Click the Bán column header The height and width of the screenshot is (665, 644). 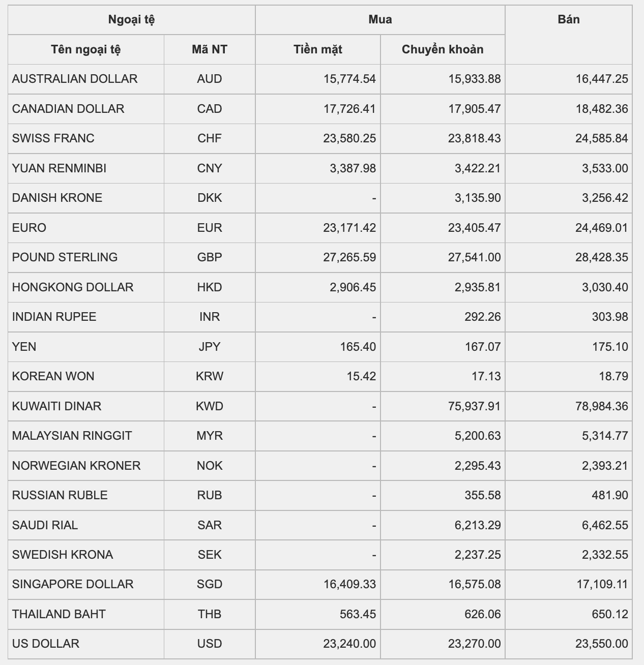568,35
